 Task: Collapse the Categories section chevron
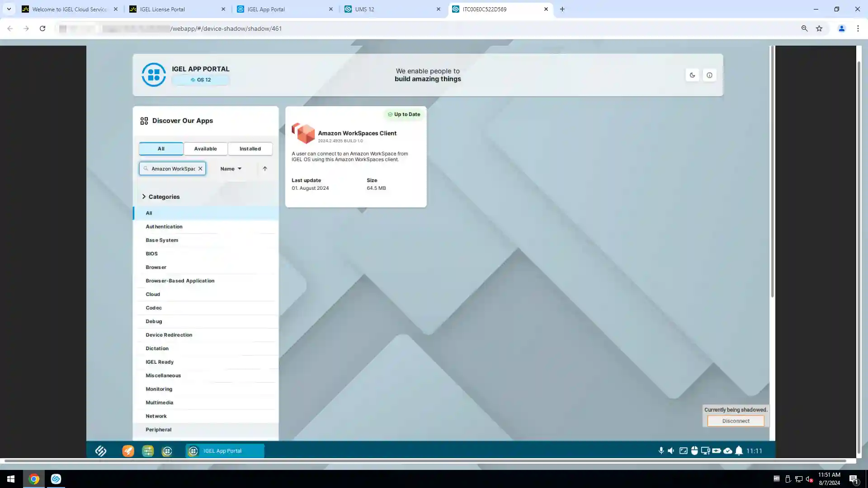pyautogui.click(x=144, y=197)
